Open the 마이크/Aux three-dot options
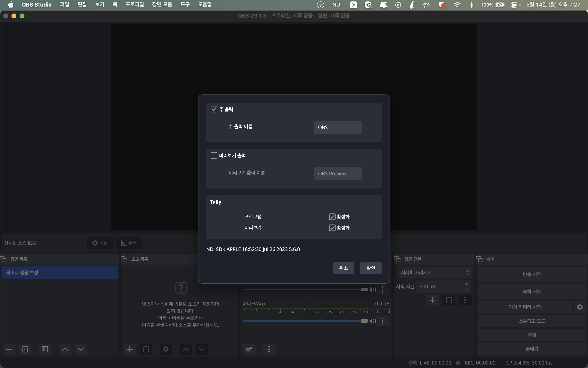The image size is (588, 368). click(x=383, y=321)
